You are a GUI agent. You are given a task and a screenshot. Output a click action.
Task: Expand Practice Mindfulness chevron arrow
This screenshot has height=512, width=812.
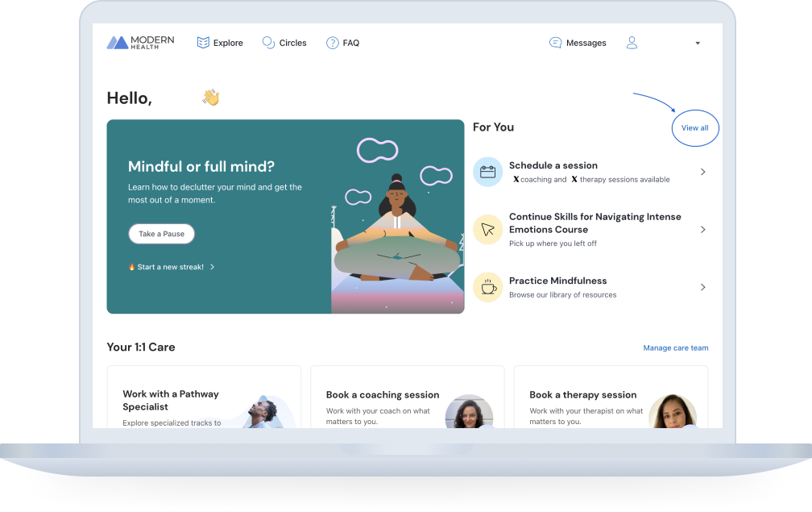pyautogui.click(x=702, y=287)
